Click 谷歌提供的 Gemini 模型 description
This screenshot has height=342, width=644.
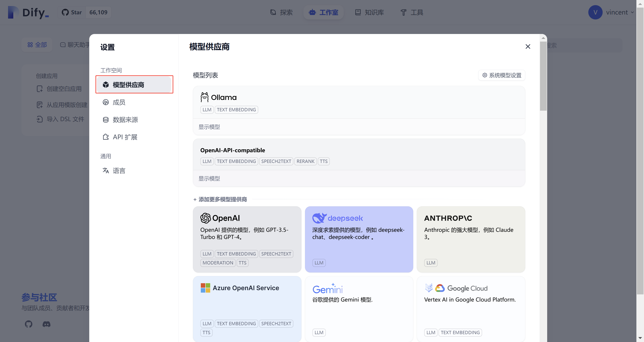pyautogui.click(x=342, y=299)
